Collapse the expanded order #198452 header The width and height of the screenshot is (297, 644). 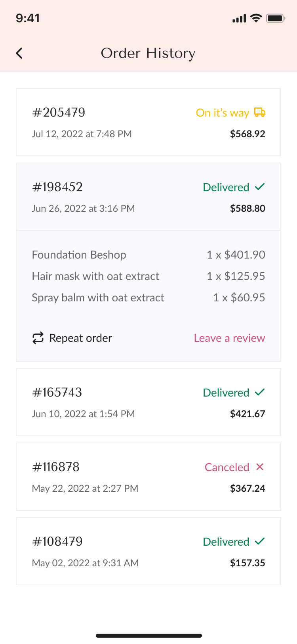point(148,197)
